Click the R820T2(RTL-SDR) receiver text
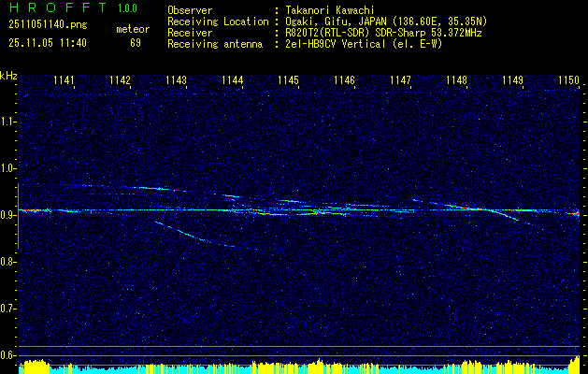 383,33
